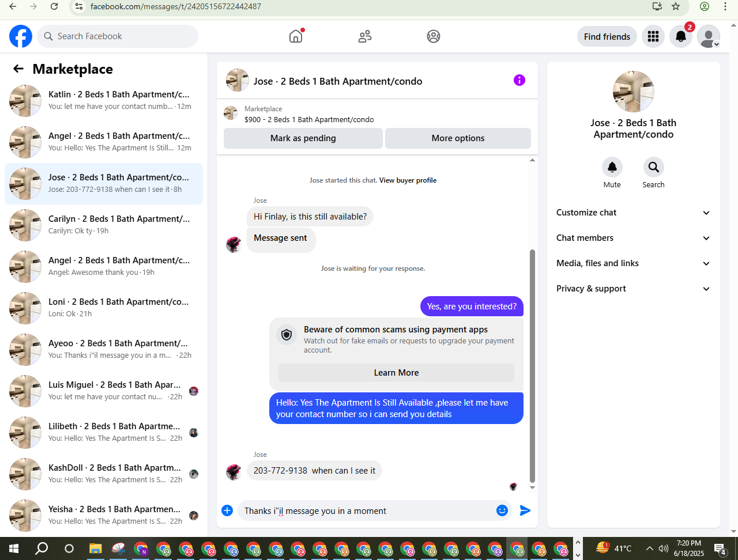Open the notifications bell with 2 badge
Screen dimensions: 738x560
[681, 37]
